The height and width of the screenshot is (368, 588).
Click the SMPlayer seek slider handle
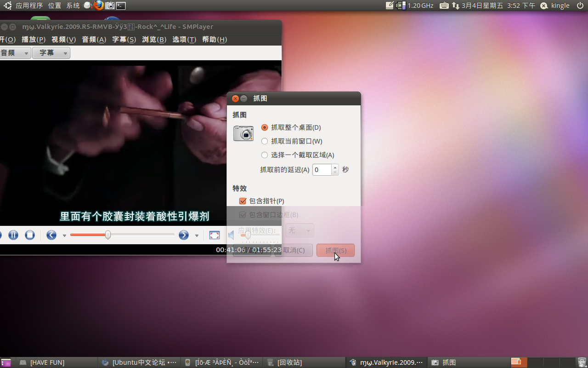click(108, 235)
